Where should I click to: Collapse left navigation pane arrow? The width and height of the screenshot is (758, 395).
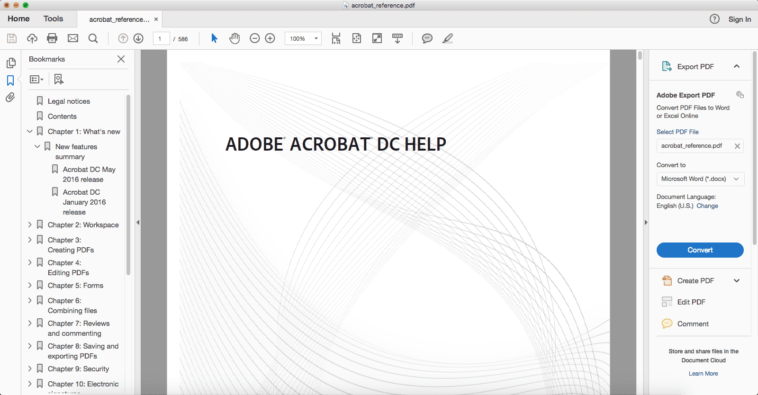click(x=138, y=222)
